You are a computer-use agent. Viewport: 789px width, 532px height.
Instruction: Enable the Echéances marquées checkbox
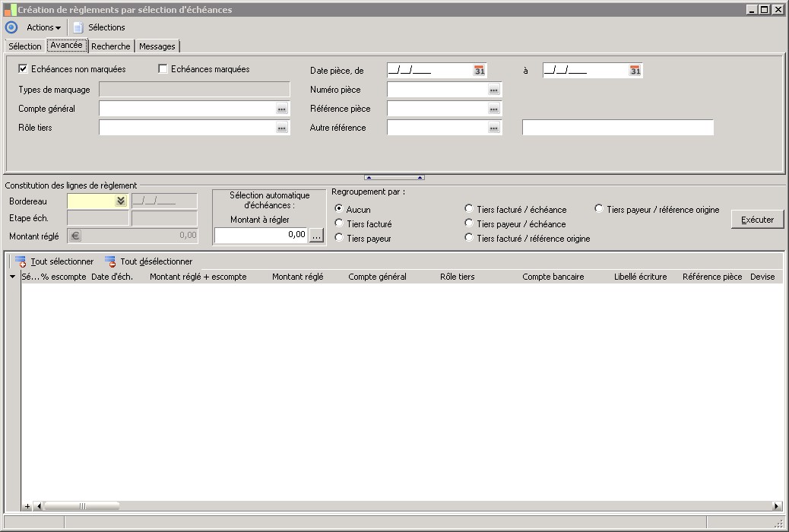(163, 69)
